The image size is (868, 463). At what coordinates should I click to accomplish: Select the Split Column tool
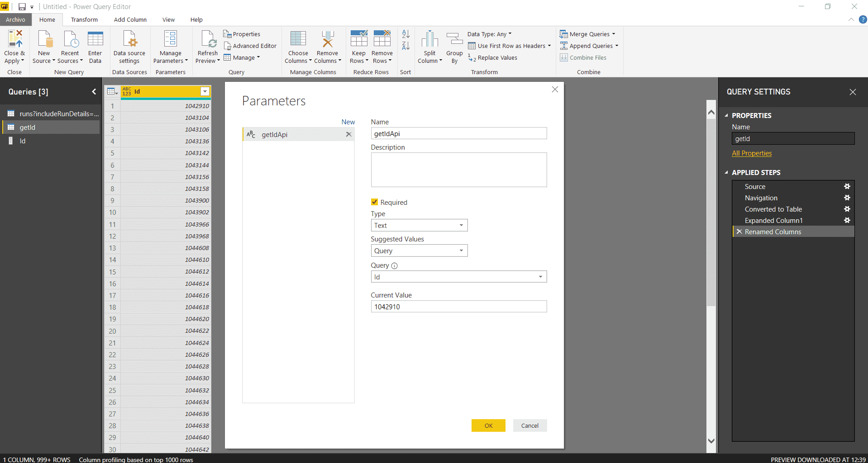pos(429,46)
